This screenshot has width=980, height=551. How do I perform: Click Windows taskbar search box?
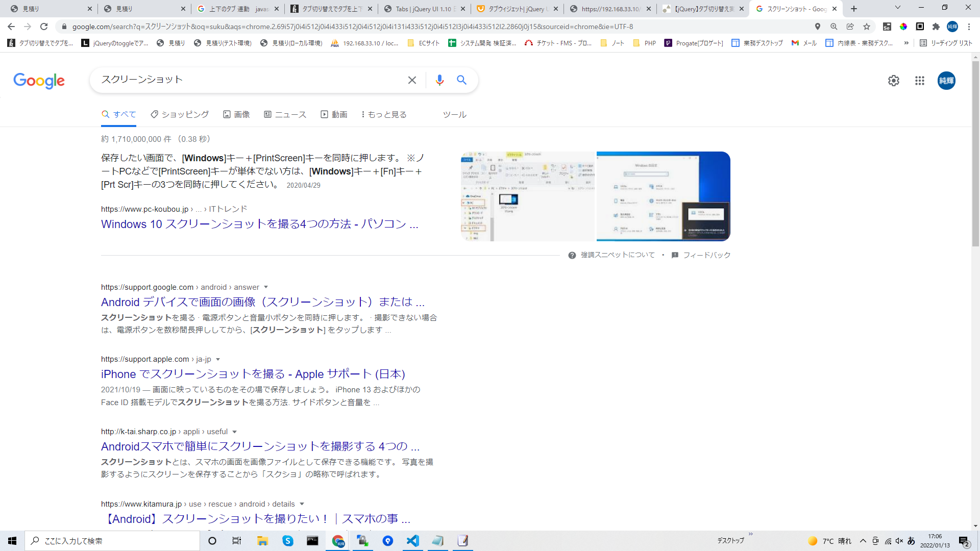(112, 541)
